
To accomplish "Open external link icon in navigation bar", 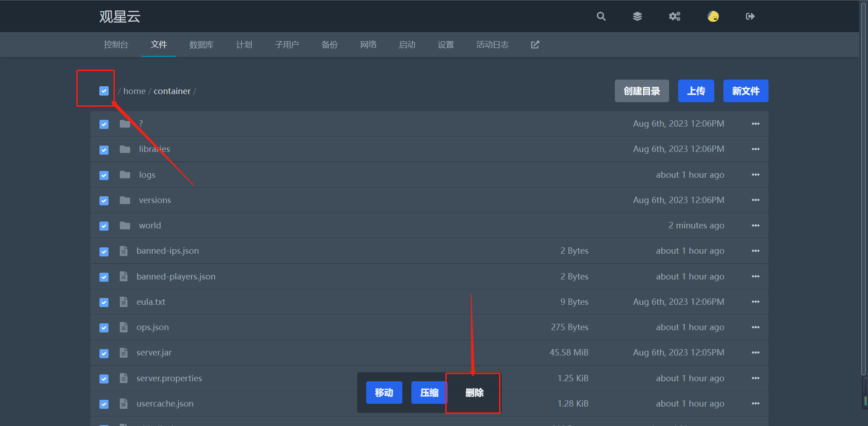I will (x=535, y=44).
